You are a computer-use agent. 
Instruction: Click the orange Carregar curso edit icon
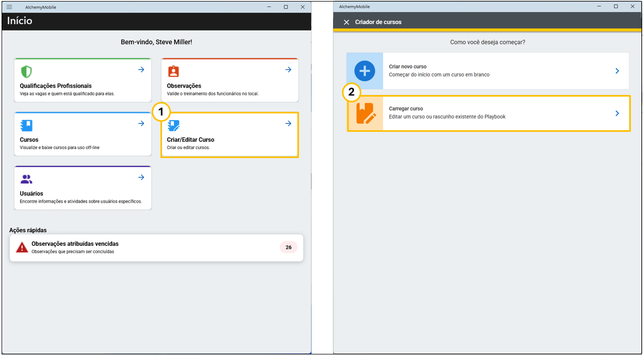(365, 113)
